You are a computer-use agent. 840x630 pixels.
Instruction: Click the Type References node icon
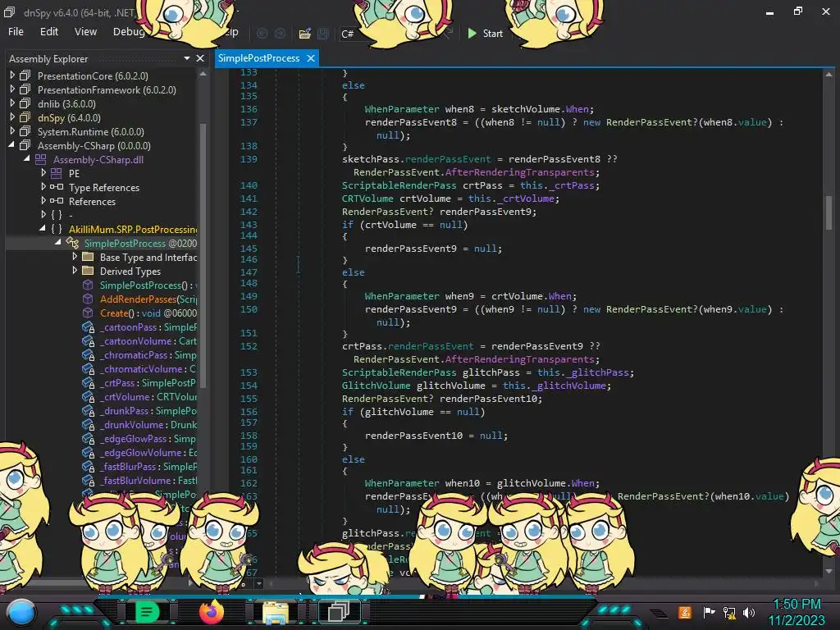pyautogui.click(x=57, y=187)
